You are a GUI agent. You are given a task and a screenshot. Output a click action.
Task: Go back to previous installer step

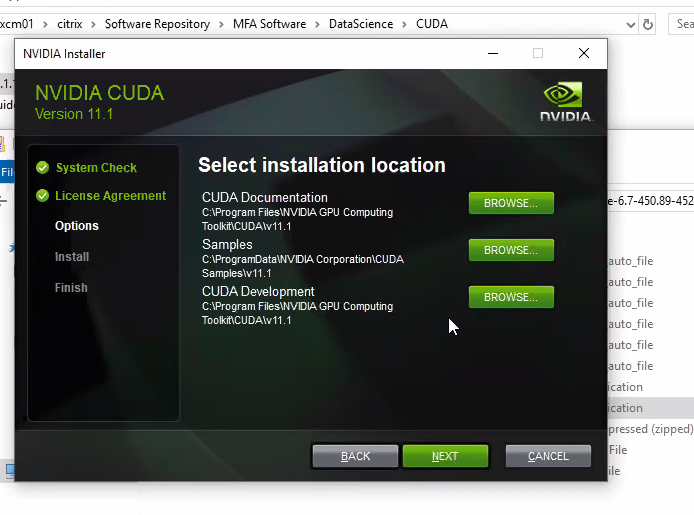coord(355,456)
